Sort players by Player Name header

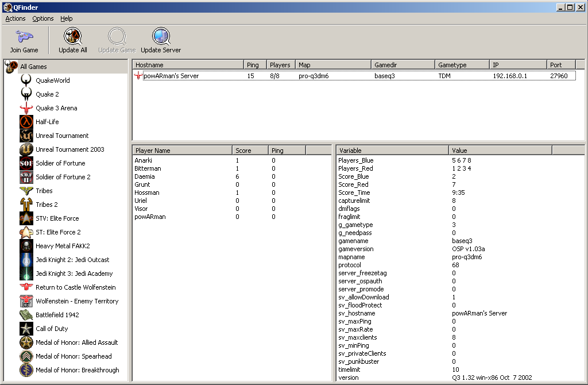click(x=182, y=151)
